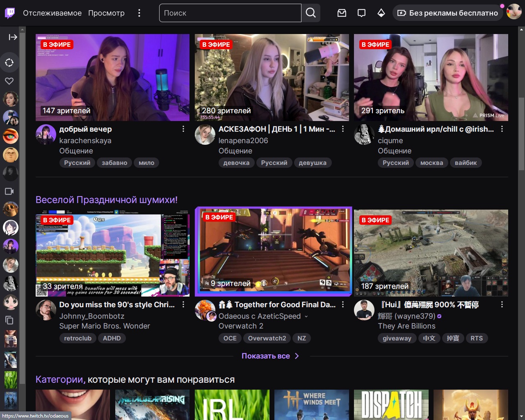Open ciqume stream thumbnail with 291 зритель
525x420 pixels.
click(x=431, y=78)
